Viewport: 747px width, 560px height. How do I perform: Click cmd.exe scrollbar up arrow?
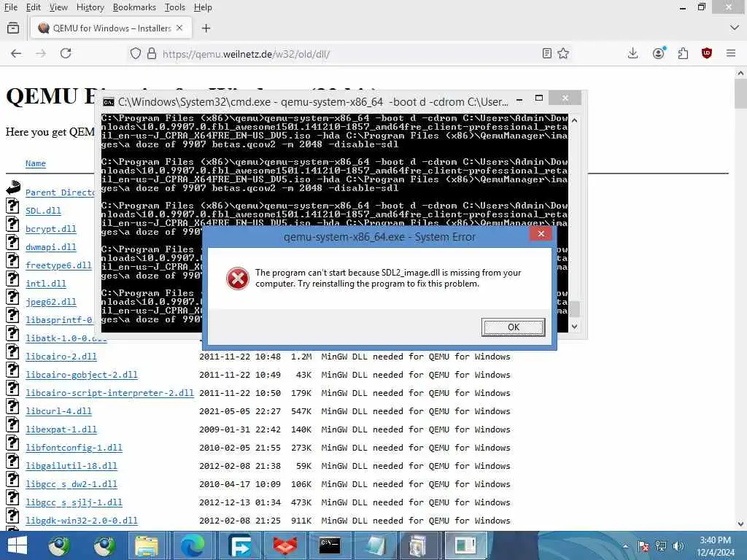[x=575, y=120]
